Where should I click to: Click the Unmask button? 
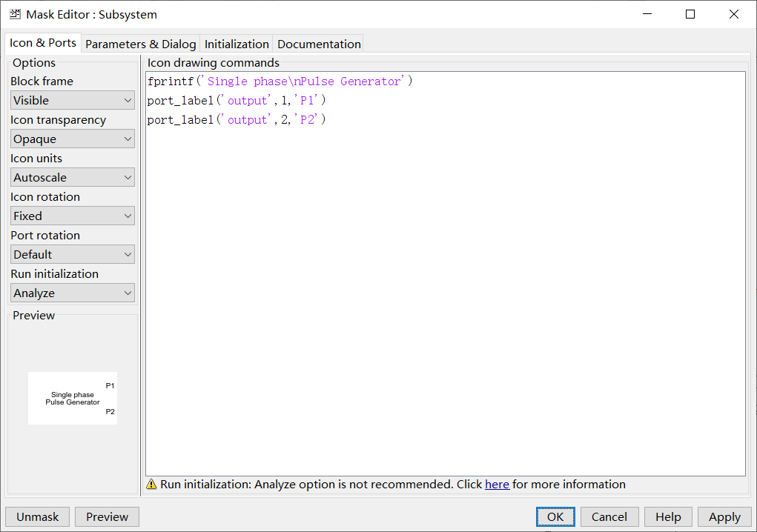38,517
